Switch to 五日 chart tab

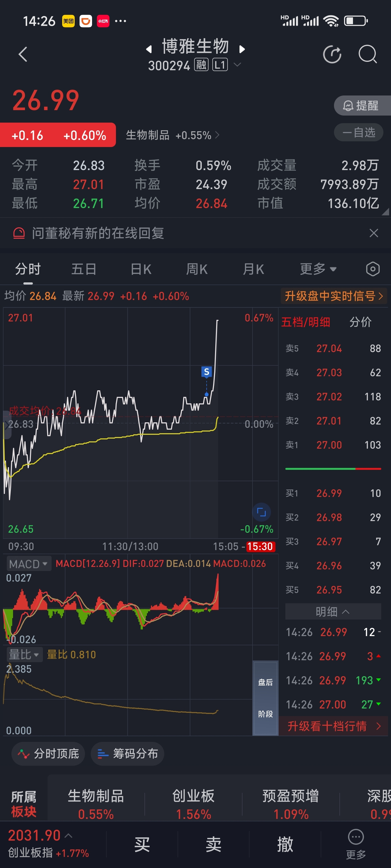tap(84, 269)
